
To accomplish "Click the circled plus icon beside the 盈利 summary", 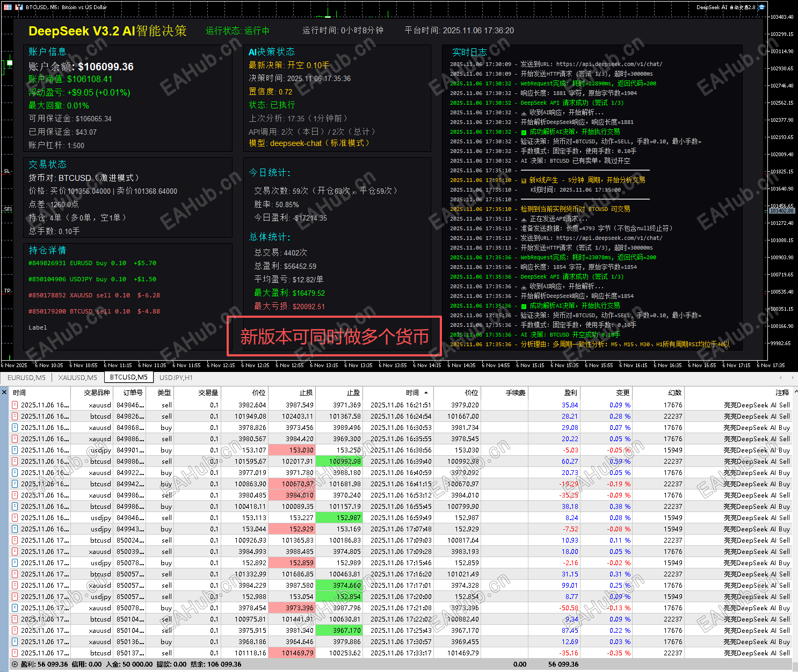I will click(14, 664).
